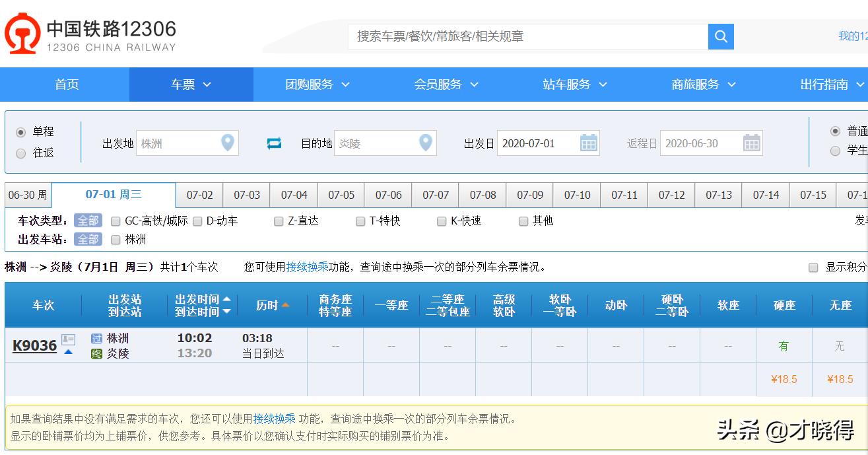Go to the 首页 home tab
This screenshot has width=868, height=455.
tap(67, 85)
